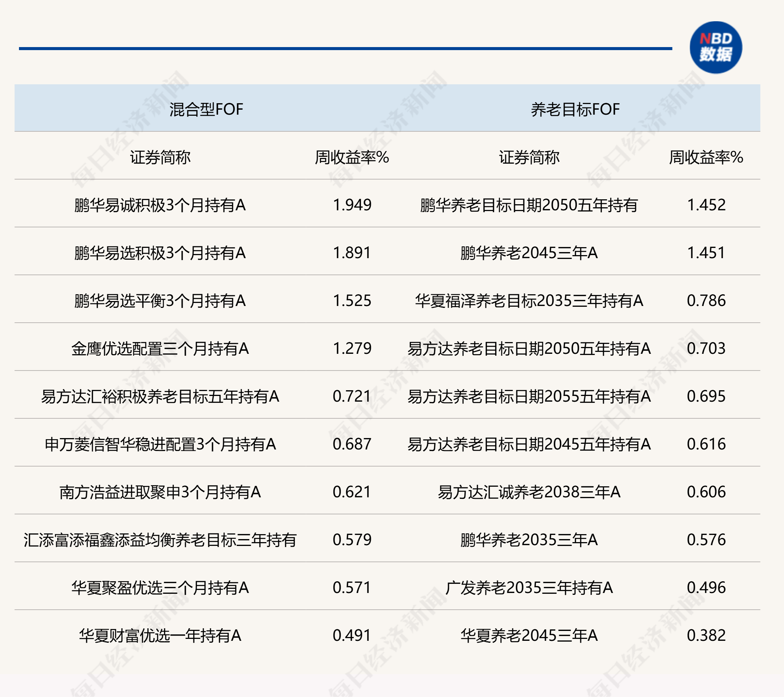The height and width of the screenshot is (697, 784).
Task: Click 广发养老2035三年持有A fund name
Action: (x=529, y=588)
